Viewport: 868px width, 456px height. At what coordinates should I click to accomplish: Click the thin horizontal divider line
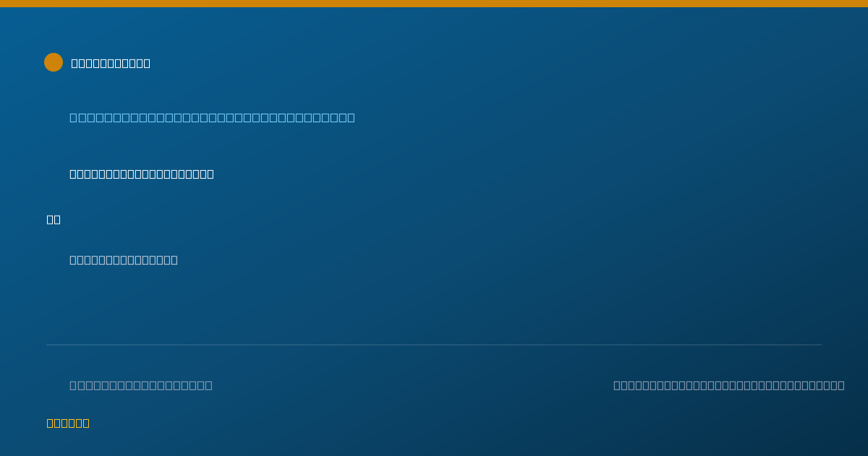(x=434, y=345)
